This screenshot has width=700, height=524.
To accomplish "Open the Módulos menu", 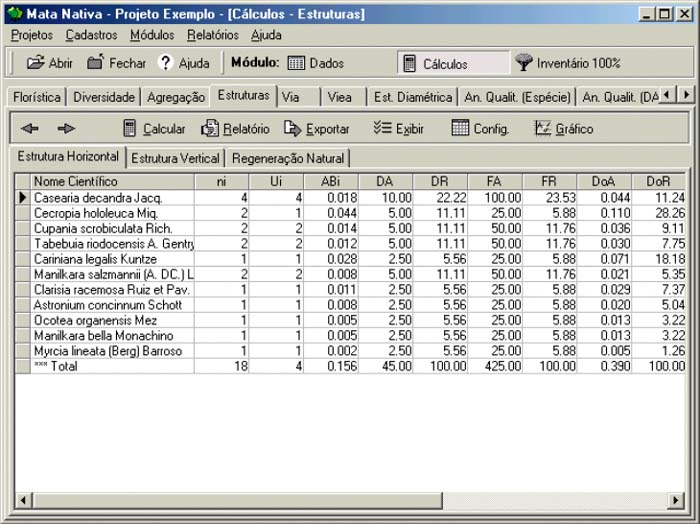I will (152, 35).
